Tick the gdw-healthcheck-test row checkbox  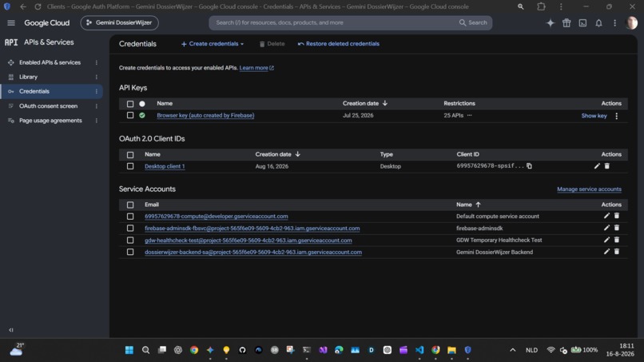(130, 240)
